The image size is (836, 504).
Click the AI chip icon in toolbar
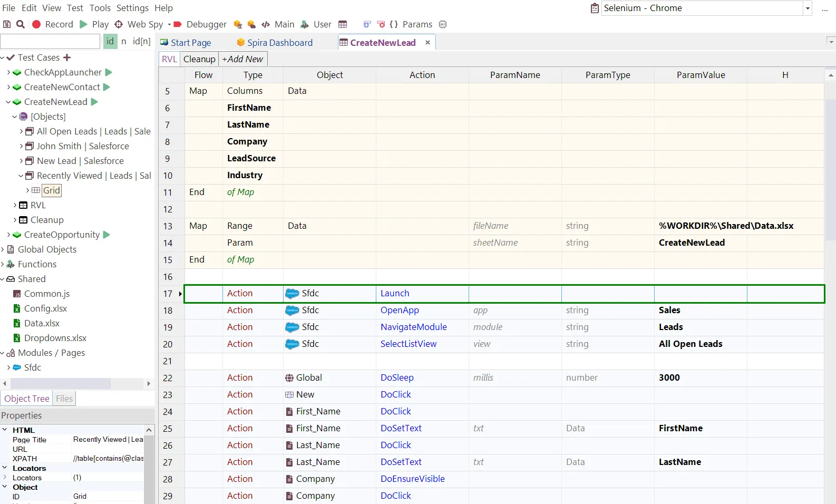443,24
